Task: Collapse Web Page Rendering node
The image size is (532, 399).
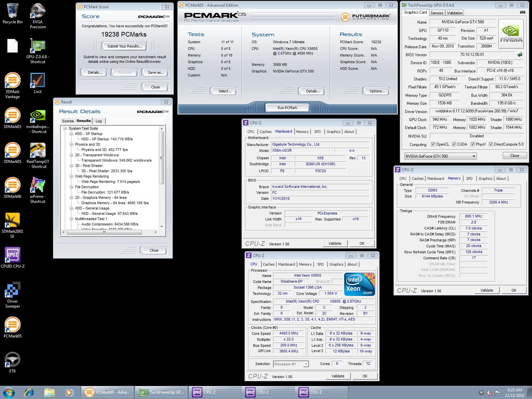Action: [71, 176]
